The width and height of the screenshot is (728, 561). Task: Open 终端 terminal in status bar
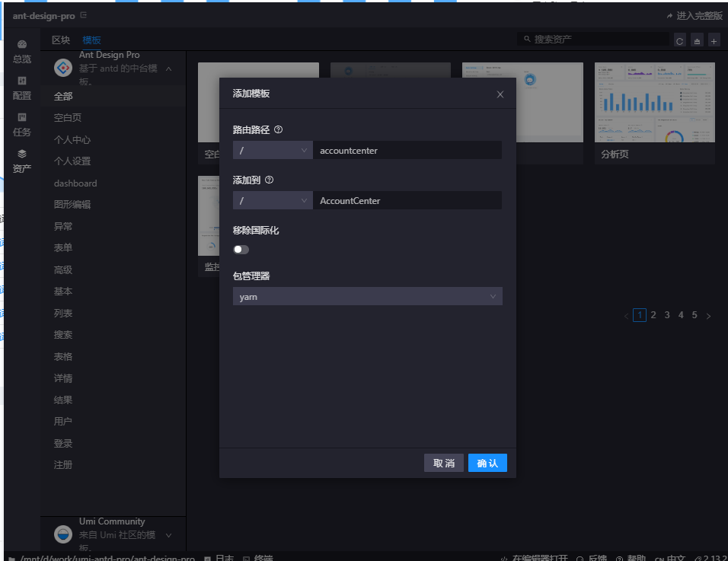pos(257,557)
